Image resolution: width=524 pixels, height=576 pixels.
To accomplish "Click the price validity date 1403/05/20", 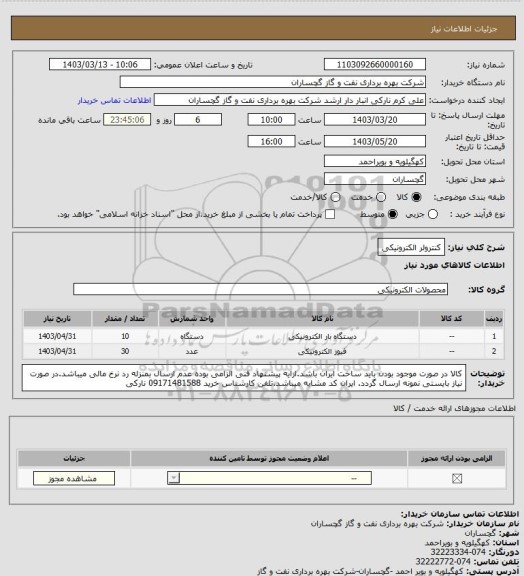I will pyautogui.click(x=375, y=141).
